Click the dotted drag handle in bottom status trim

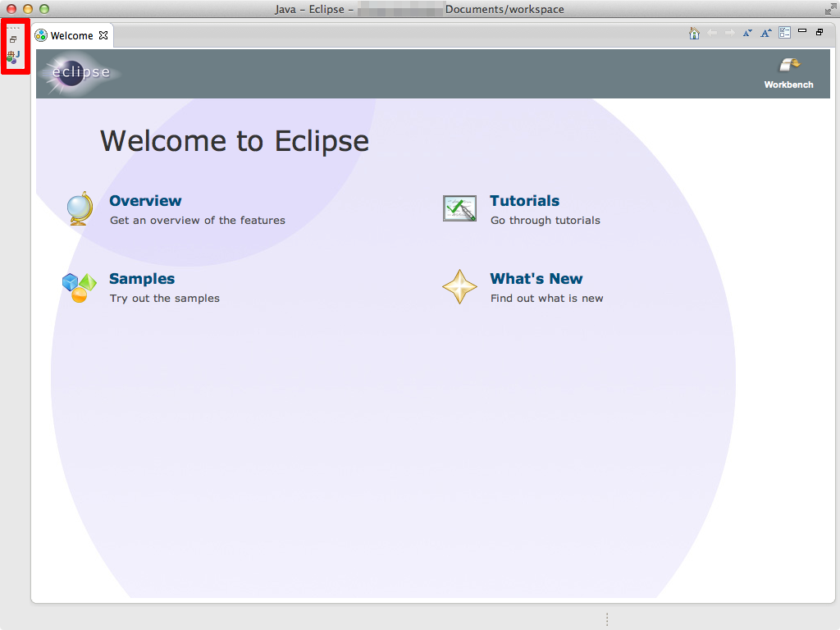coord(607,619)
